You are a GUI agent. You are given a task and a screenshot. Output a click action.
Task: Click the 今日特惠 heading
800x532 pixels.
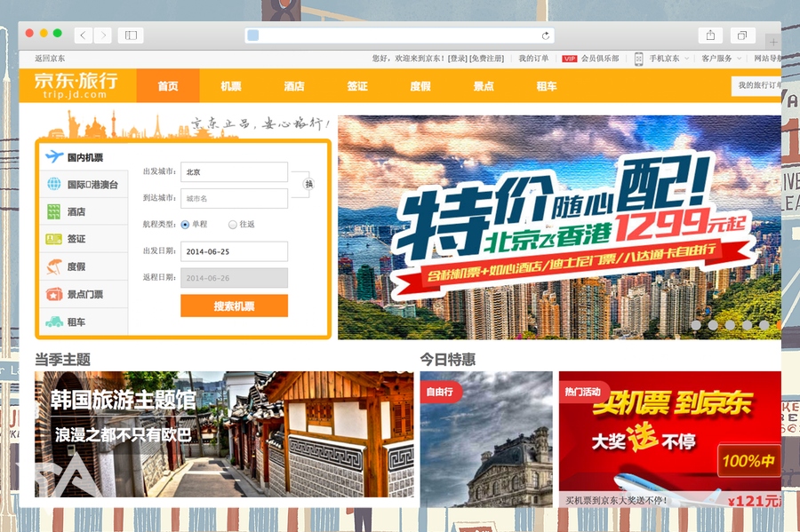click(448, 359)
